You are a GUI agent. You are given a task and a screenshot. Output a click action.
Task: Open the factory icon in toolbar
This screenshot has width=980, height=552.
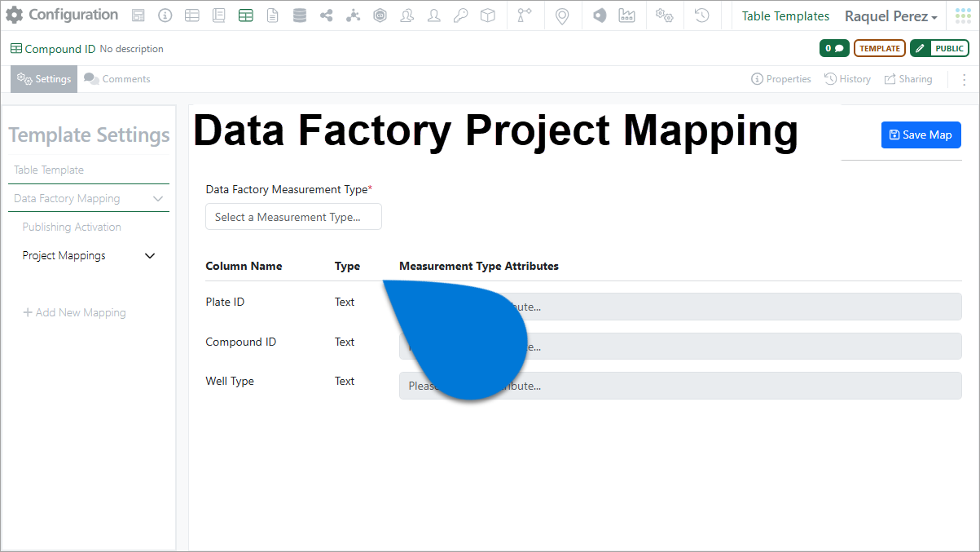(x=626, y=15)
